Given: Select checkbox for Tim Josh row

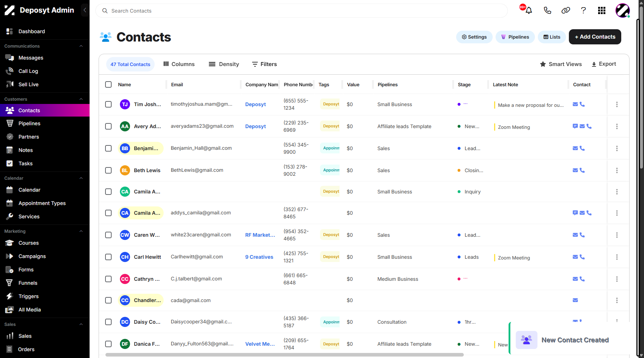Looking at the screenshot, I should pyautogui.click(x=108, y=104).
